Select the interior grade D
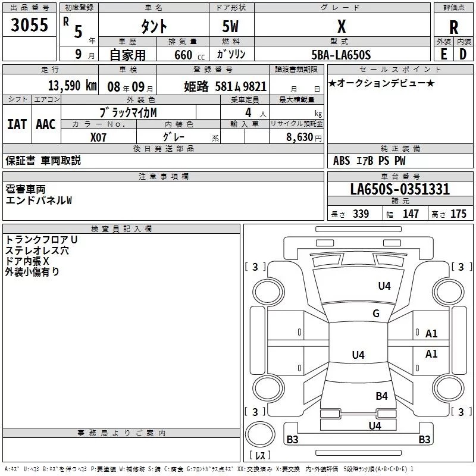Viewport: 476px width, 476px height. click(463, 54)
